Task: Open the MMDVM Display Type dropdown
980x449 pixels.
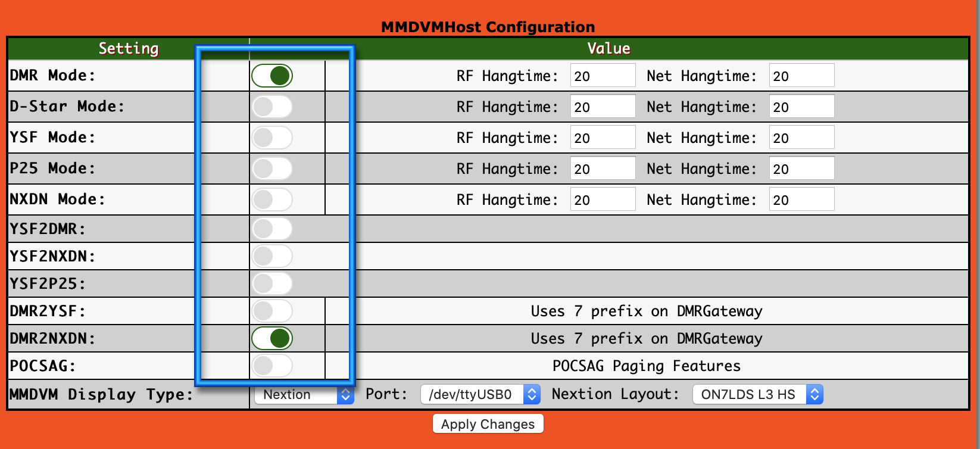Action: pos(304,395)
